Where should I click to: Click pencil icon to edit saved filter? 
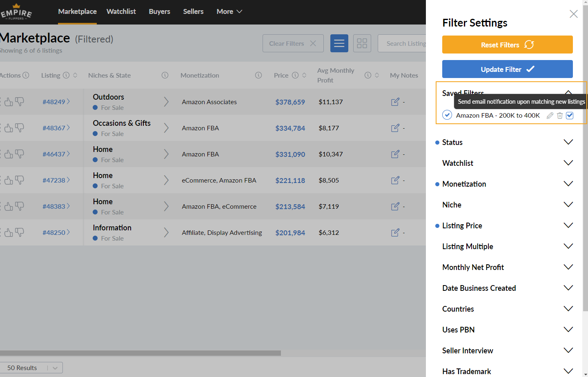pos(550,116)
